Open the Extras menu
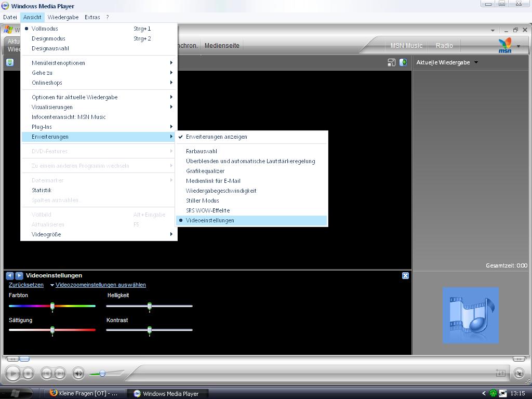Screen dimensions: 532x399 92,17
